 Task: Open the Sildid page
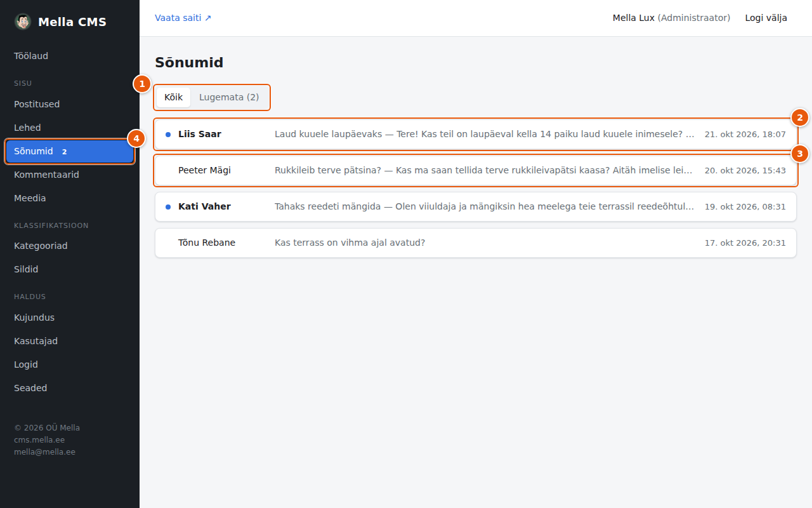coord(70,269)
